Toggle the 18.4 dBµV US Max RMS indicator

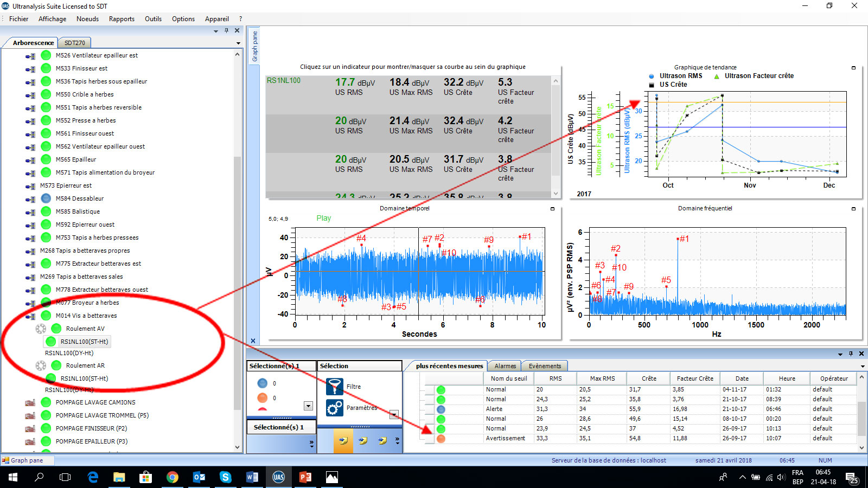tap(411, 87)
